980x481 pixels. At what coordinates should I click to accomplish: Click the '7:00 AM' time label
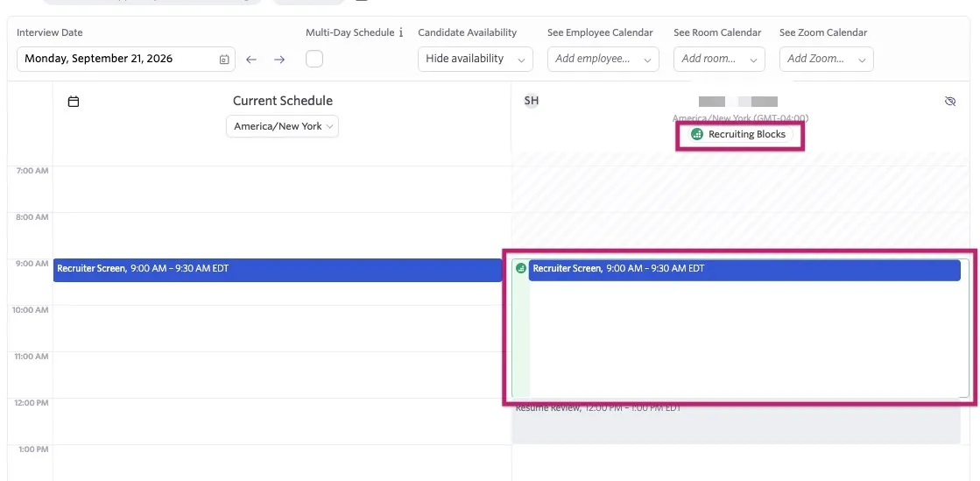point(31,171)
